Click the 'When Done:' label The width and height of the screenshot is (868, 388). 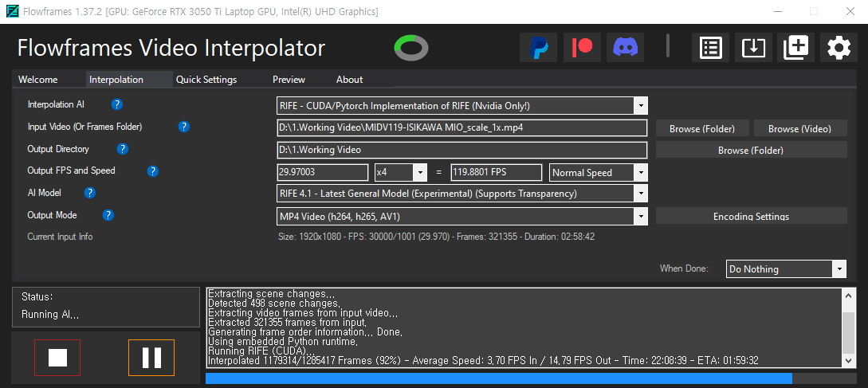click(x=684, y=268)
